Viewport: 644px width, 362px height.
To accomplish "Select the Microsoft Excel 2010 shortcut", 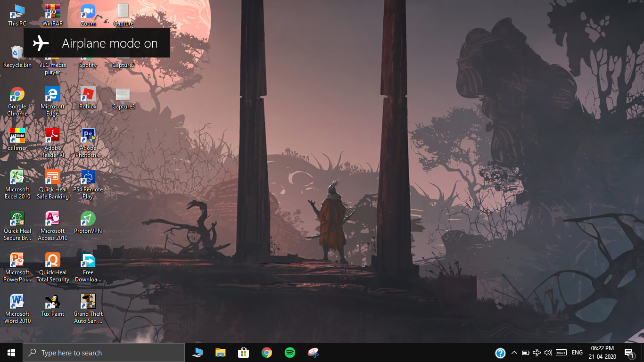I will click(17, 184).
